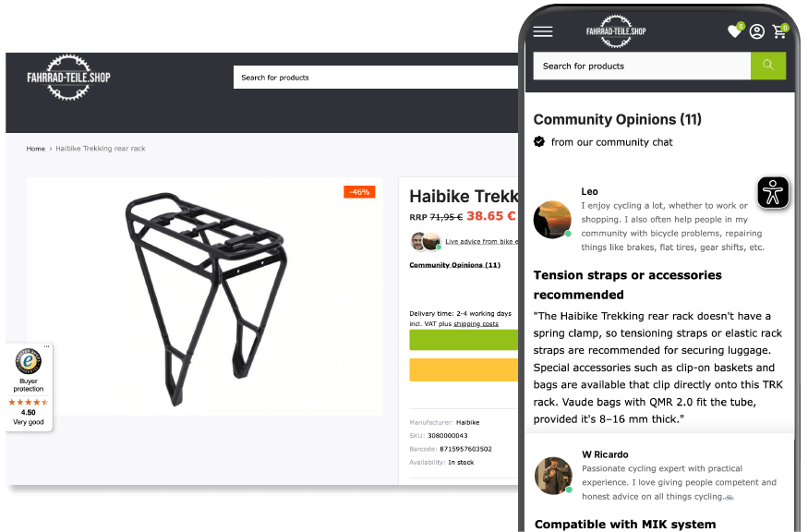The width and height of the screenshot is (808, 532).
Task: Click the green add-to-cart button
Action: (464, 340)
